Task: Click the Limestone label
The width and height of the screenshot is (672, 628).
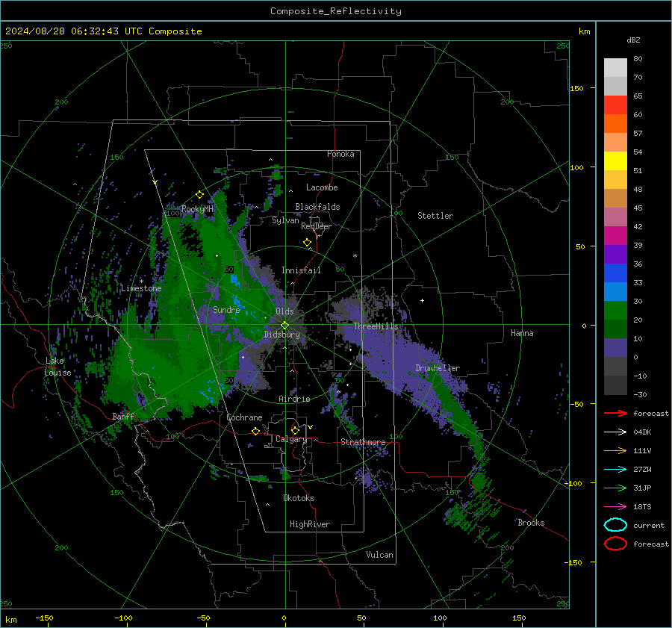Action: coord(141,288)
